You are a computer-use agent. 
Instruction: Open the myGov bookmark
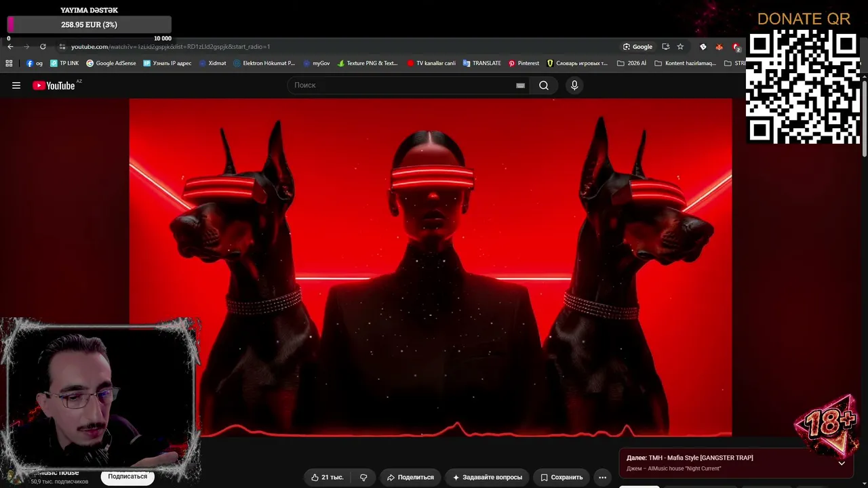(x=316, y=63)
